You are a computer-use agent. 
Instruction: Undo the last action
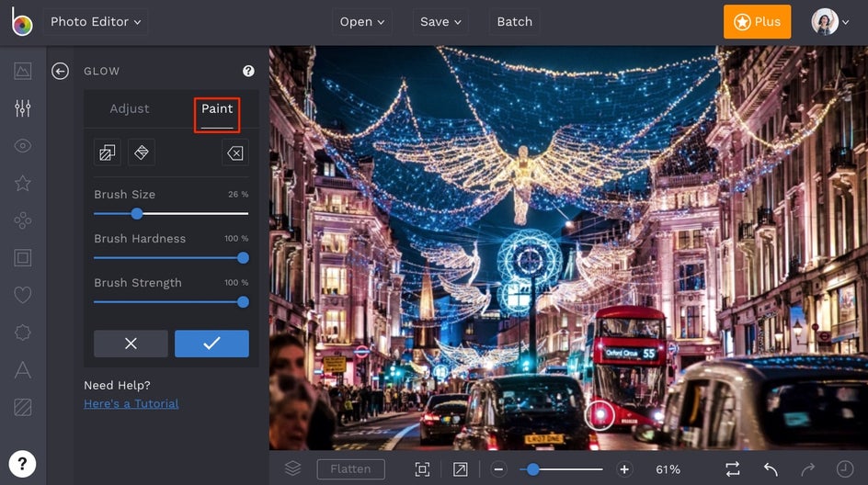(x=771, y=469)
